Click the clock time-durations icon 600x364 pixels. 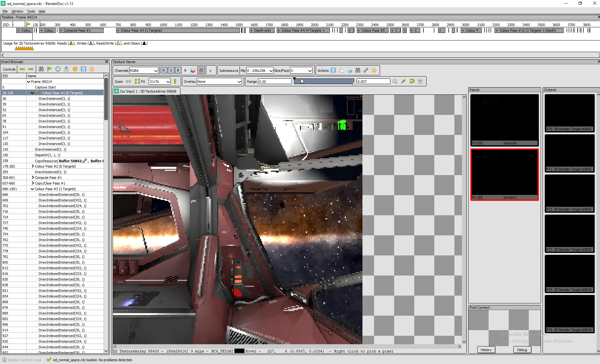(58, 69)
